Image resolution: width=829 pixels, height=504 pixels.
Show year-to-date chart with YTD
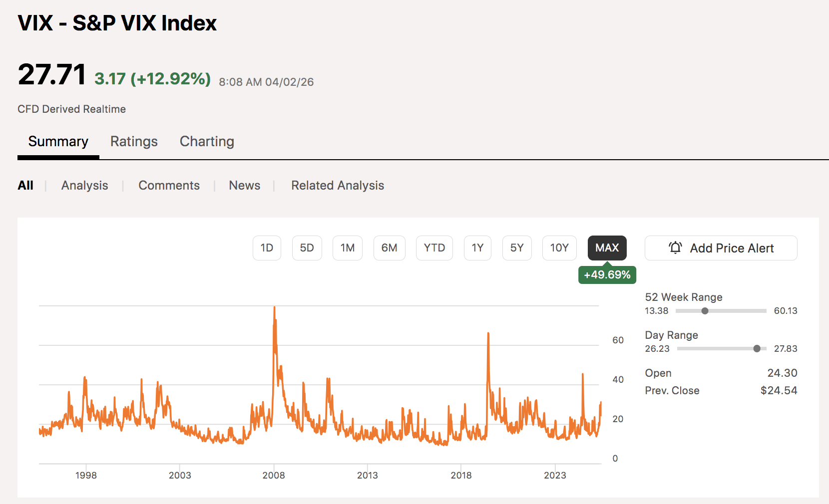[434, 248]
